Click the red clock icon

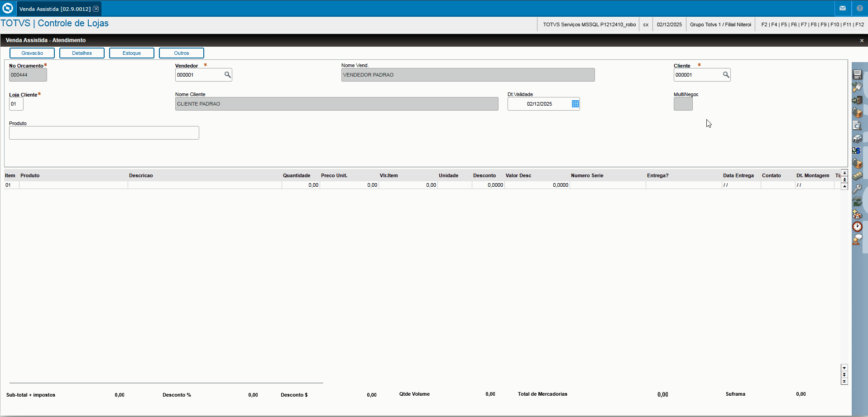coord(857,227)
